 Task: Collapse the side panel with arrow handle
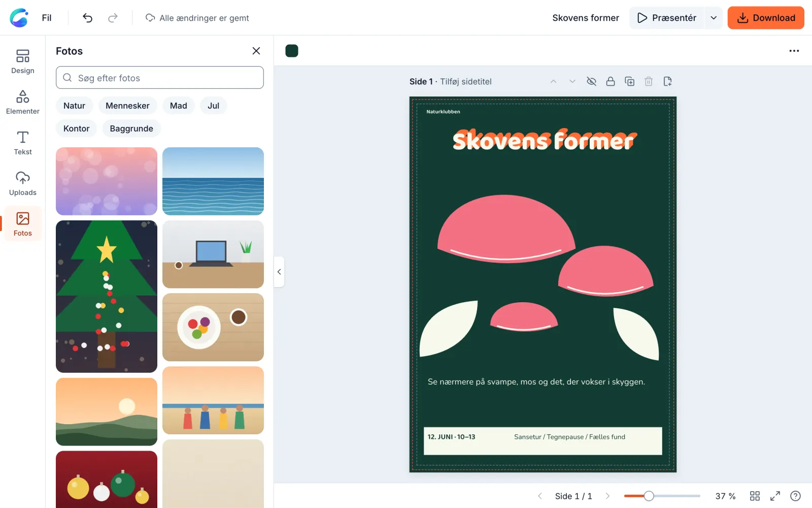(x=279, y=272)
